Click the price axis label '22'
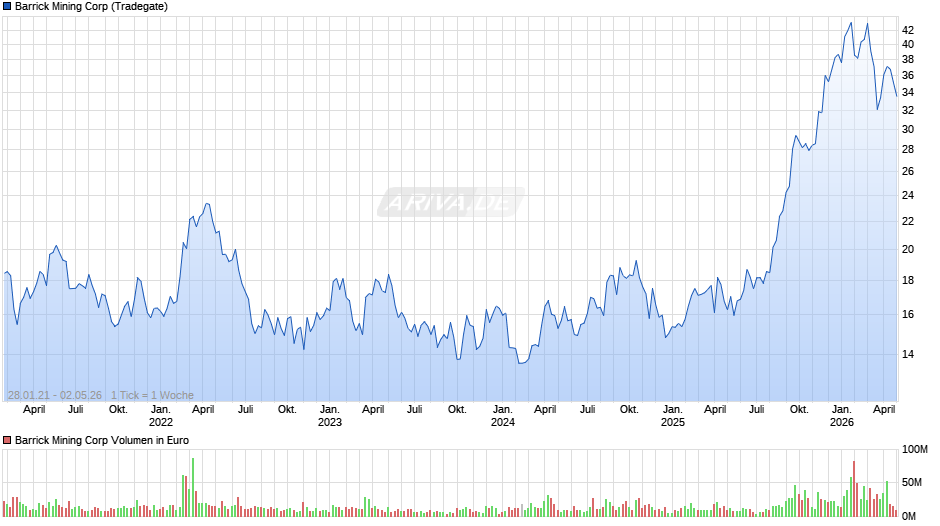 click(x=908, y=221)
